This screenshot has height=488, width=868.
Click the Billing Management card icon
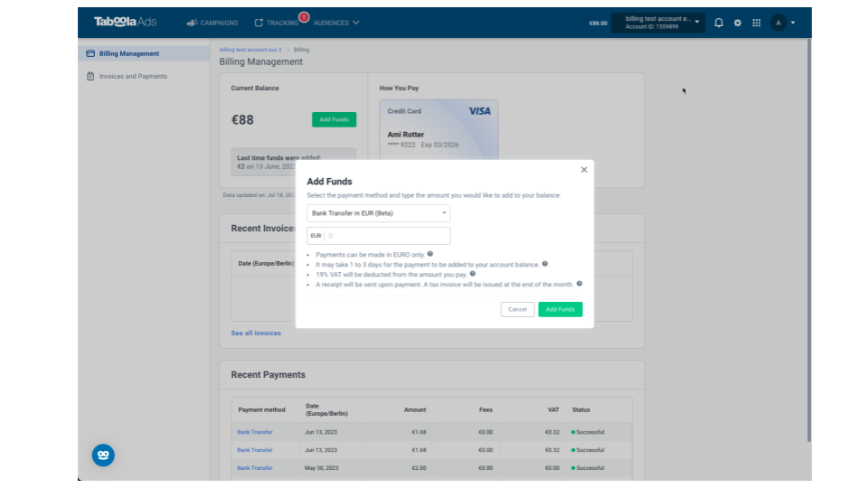pyautogui.click(x=90, y=53)
